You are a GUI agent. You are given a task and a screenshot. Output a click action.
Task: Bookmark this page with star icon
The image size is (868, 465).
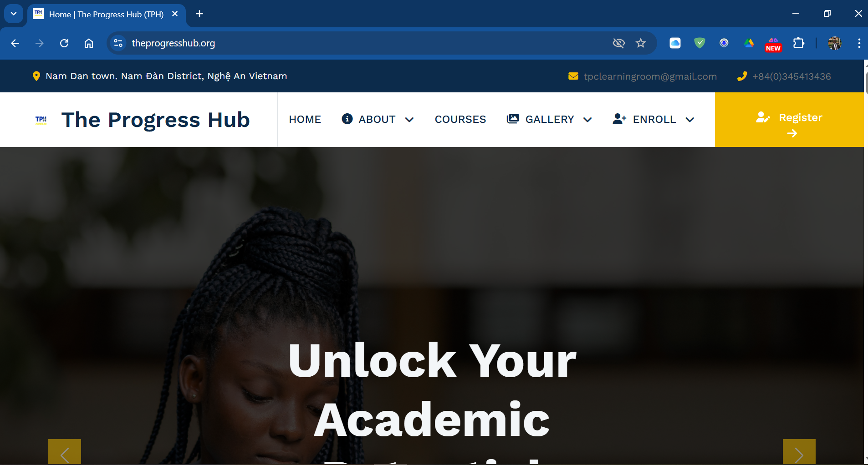641,43
